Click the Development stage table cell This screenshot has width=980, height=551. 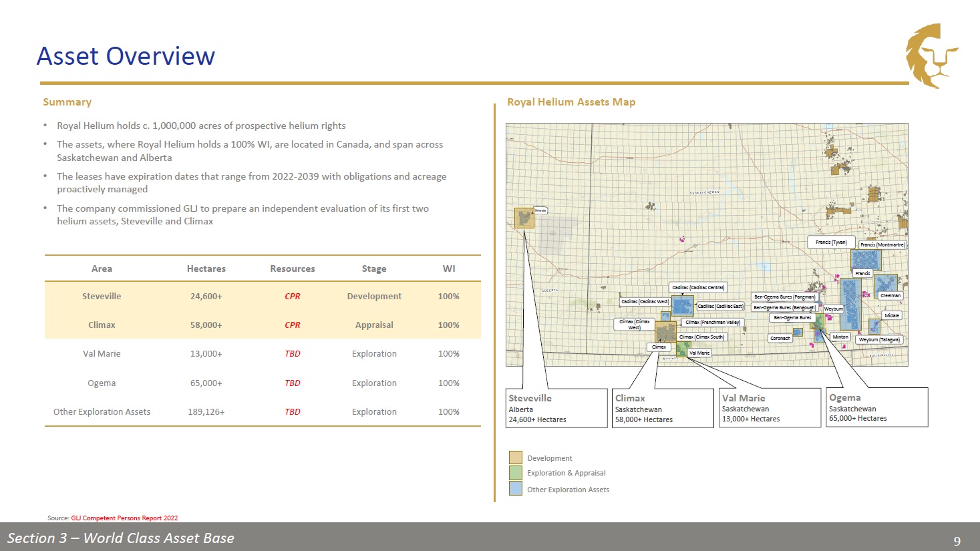tap(374, 296)
